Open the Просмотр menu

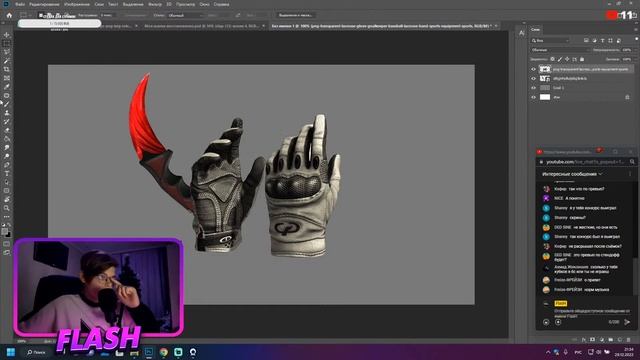185,4
